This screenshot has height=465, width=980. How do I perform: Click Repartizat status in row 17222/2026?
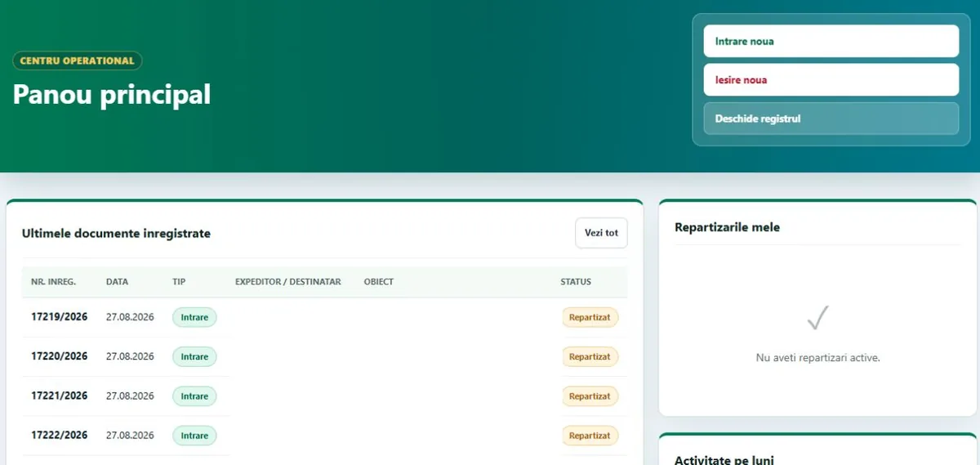[x=590, y=436]
